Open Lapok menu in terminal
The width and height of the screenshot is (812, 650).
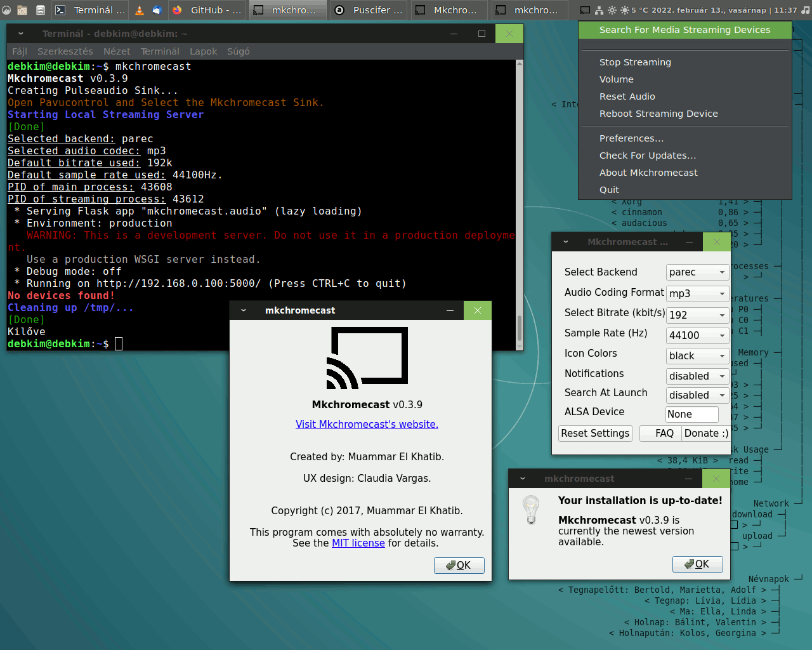203,51
